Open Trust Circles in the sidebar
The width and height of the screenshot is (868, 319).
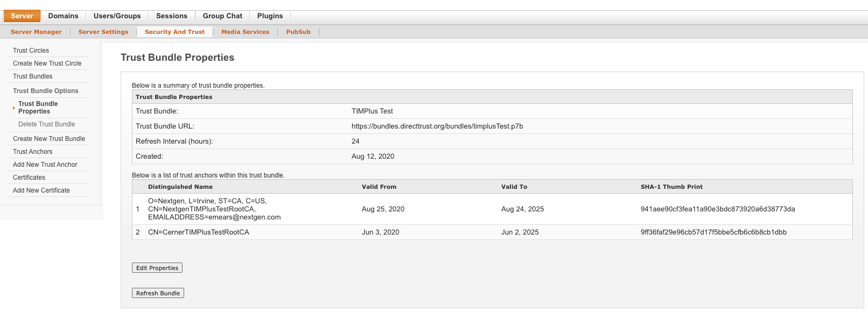31,51
